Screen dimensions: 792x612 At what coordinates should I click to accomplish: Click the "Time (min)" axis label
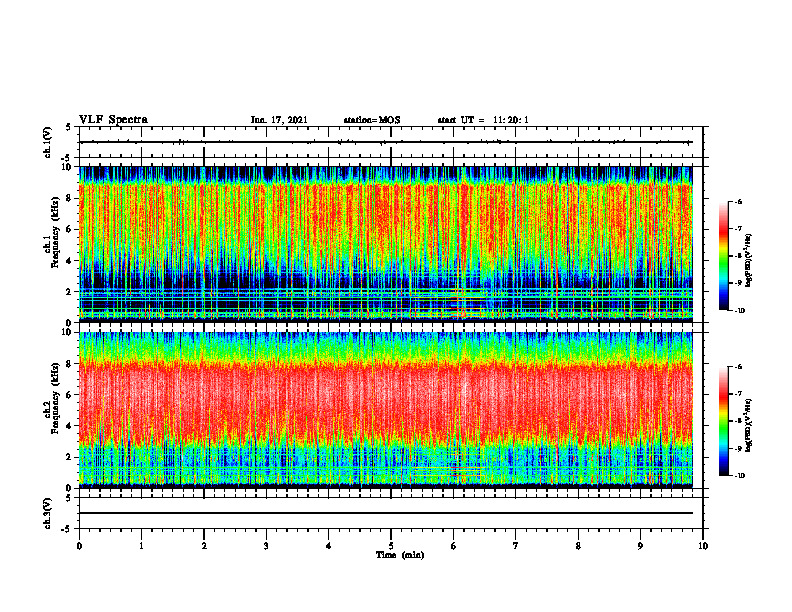[400, 555]
